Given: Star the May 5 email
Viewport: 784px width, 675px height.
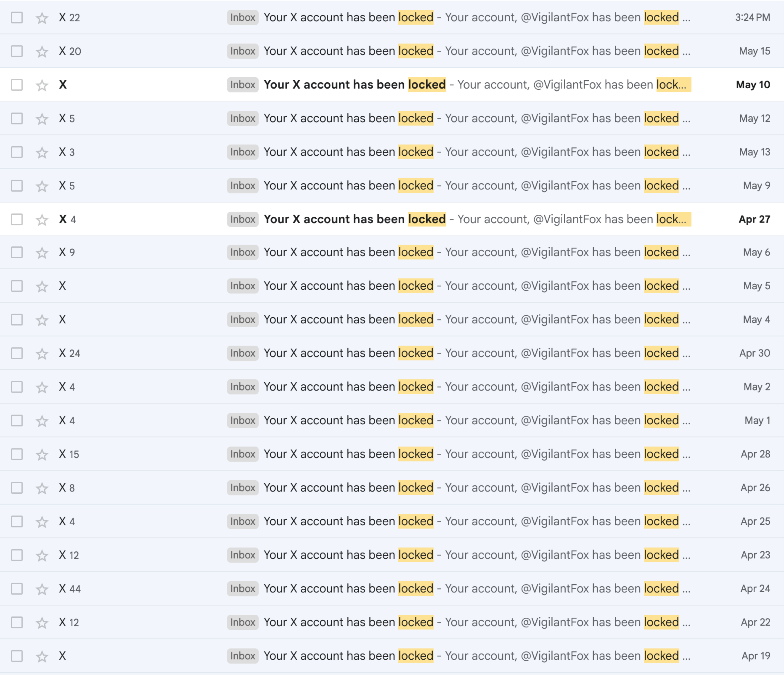Looking at the screenshot, I should pyautogui.click(x=42, y=286).
